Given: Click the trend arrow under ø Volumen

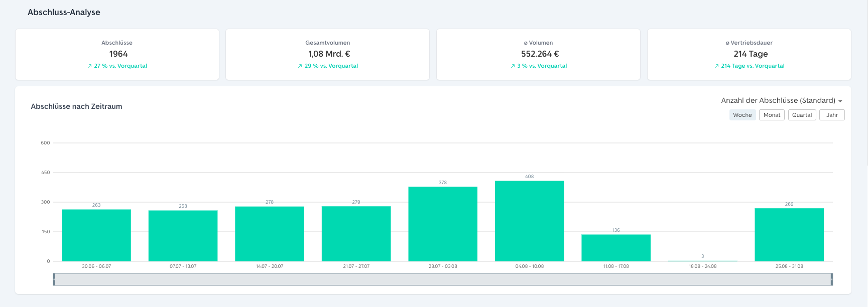Looking at the screenshot, I should 513,66.
